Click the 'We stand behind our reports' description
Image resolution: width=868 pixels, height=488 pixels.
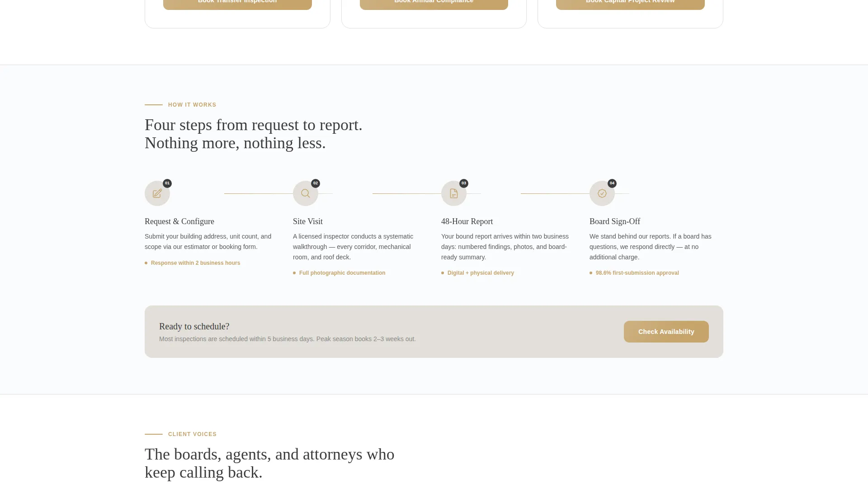point(651,247)
